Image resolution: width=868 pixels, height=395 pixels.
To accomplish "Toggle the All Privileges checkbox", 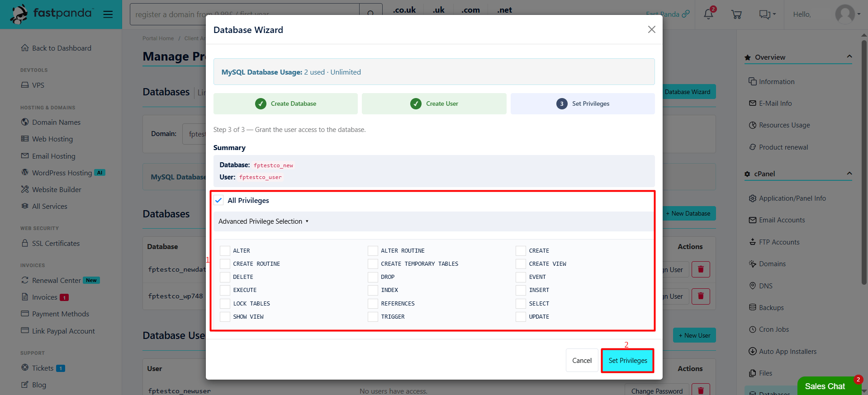I will 218,200.
